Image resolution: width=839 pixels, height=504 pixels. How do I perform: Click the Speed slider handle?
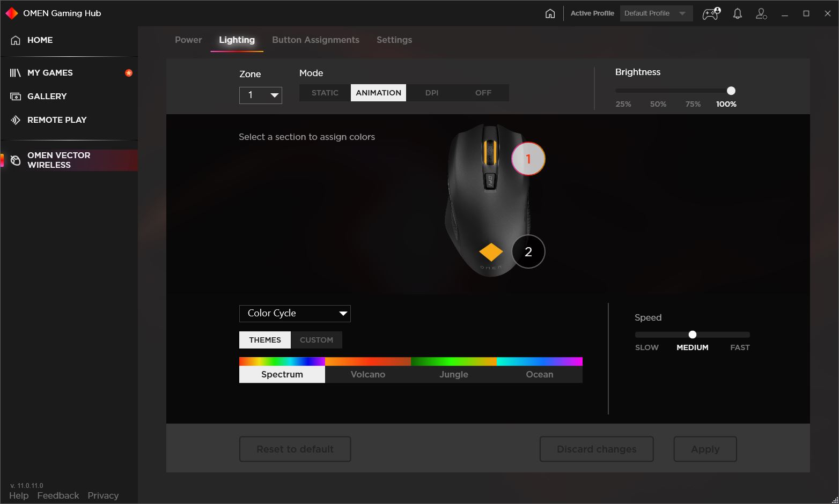coord(693,335)
